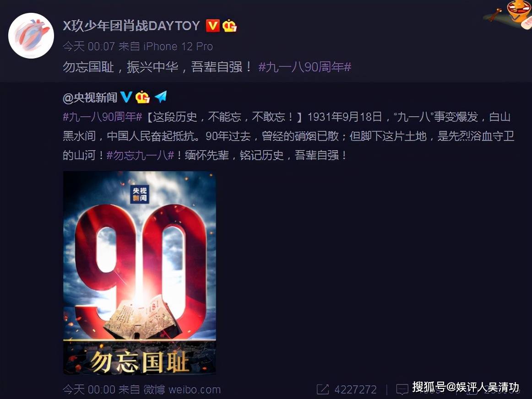This screenshot has height=399, width=532.
Task: Open the comment bubble icon
Action: 402,389
